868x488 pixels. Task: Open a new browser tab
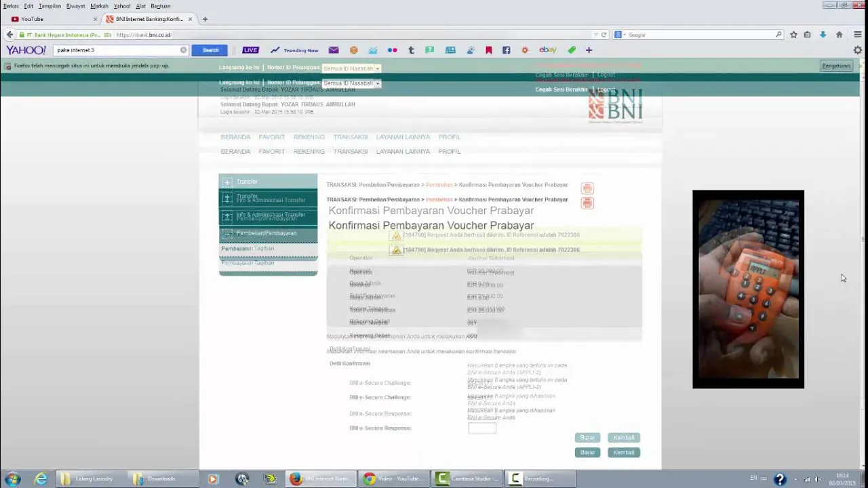(x=205, y=19)
